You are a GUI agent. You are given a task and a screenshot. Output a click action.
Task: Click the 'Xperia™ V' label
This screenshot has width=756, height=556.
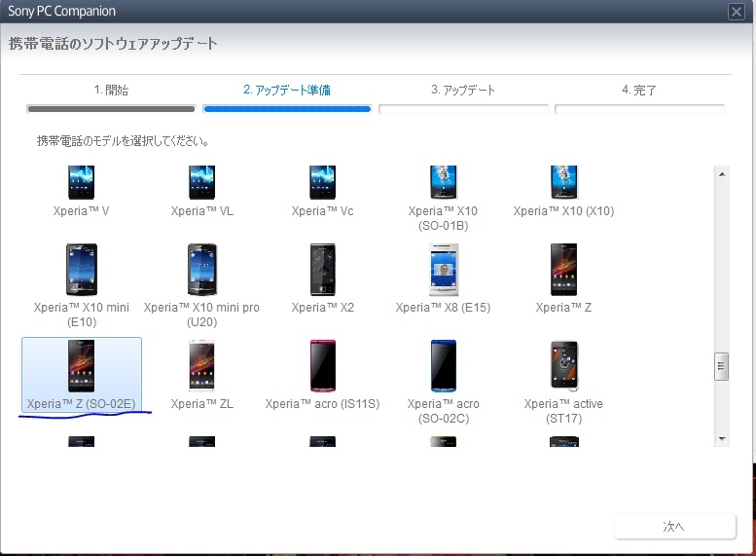click(x=81, y=211)
